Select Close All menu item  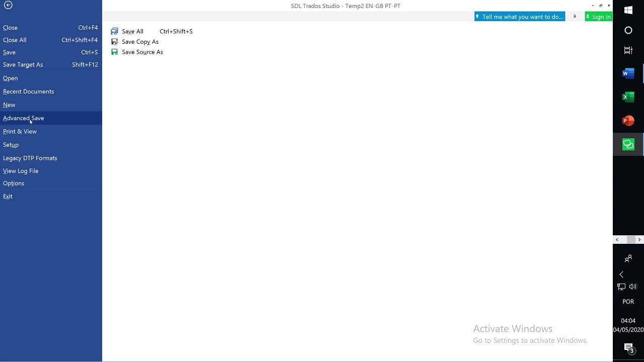tap(50, 40)
